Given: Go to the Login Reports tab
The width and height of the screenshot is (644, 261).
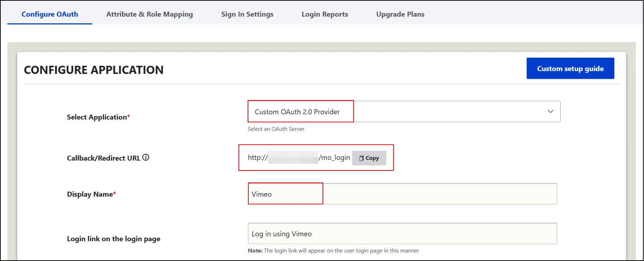Looking at the screenshot, I should (325, 14).
